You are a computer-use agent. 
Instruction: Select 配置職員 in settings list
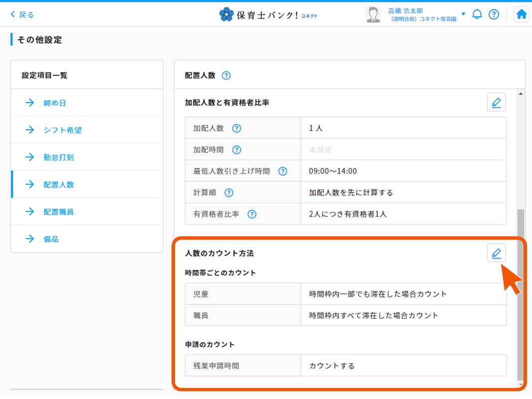(58, 211)
